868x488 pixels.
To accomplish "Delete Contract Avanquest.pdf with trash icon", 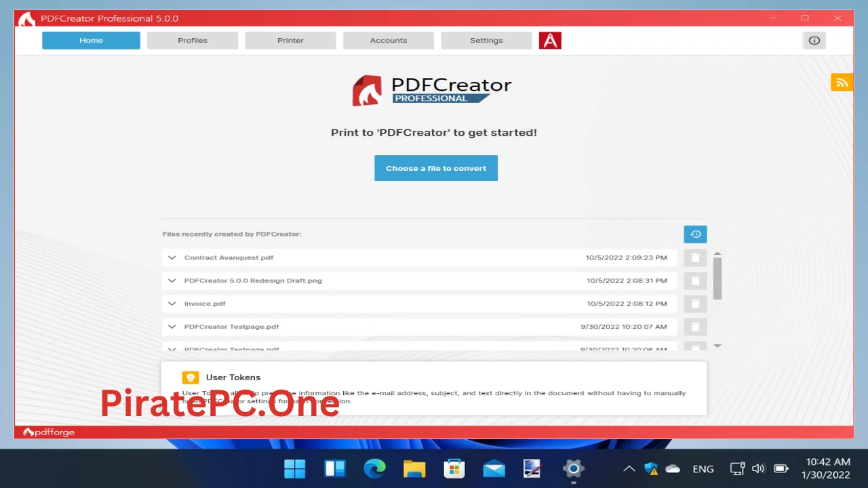I will tap(695, 258).
